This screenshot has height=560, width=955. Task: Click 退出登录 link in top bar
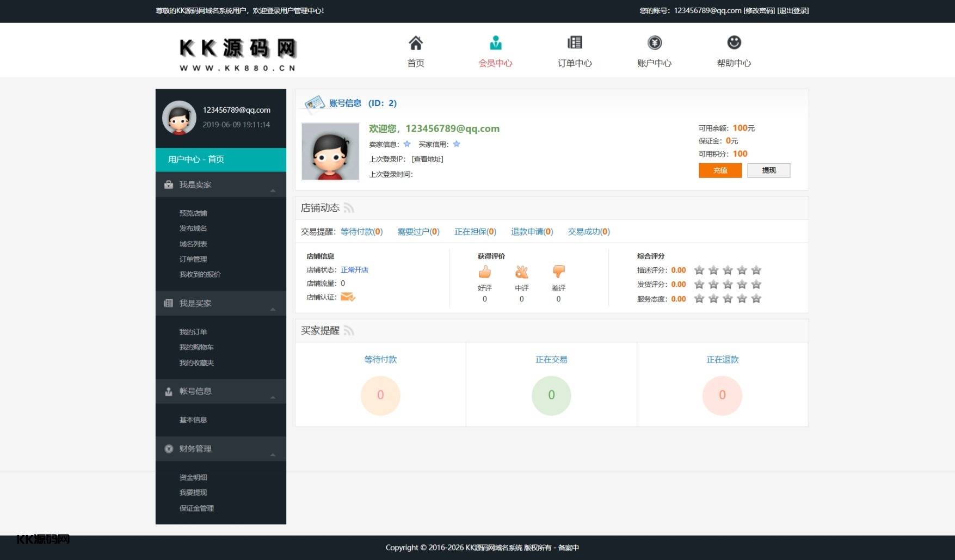click(x=793, y=11)
